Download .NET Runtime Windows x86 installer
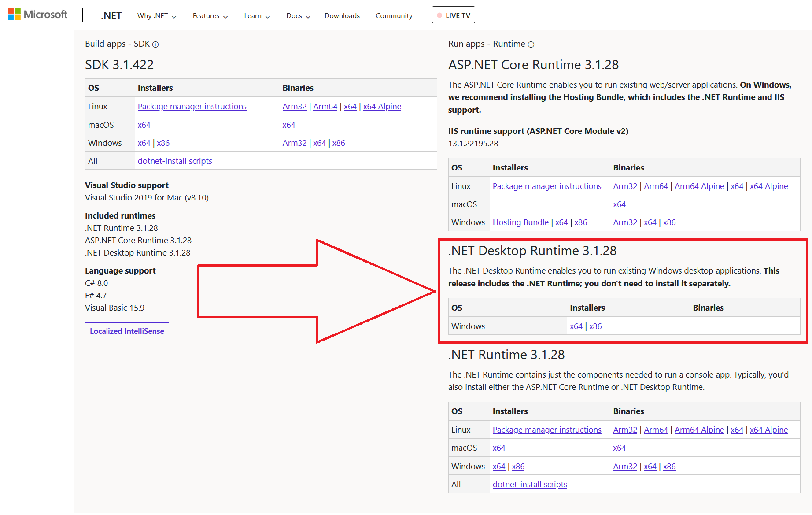Image resolution: width=812 pixels, height=515 pixels. click(518, 467)
